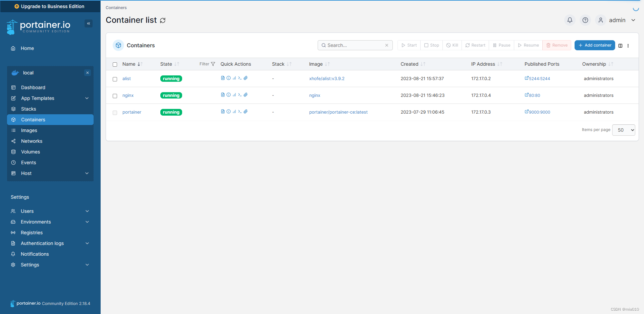Screen dimensions: 644x314
Task: Click Add container button
Action: tap(595, 45)
